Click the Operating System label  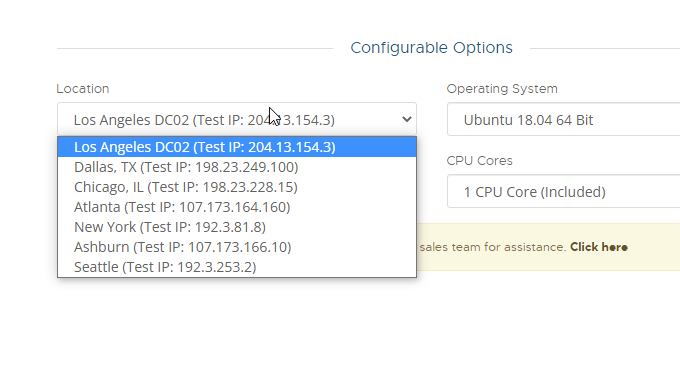click(x=502, y=88)
